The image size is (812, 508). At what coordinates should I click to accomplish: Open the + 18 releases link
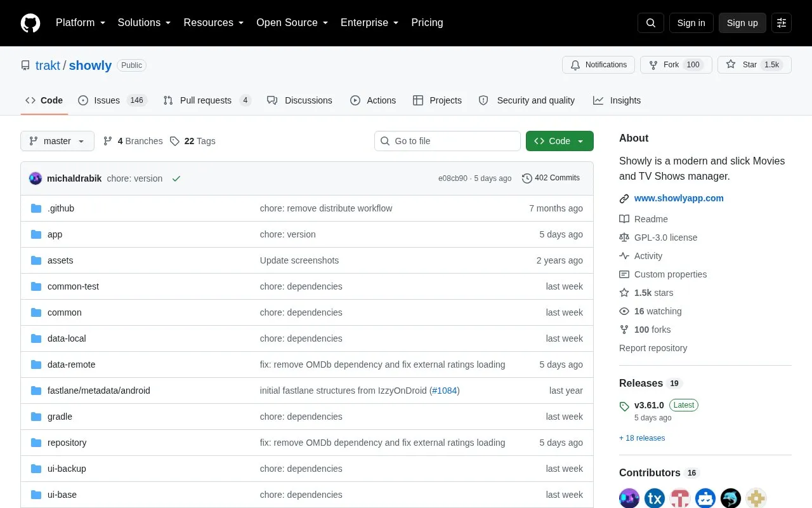(642, 438)
